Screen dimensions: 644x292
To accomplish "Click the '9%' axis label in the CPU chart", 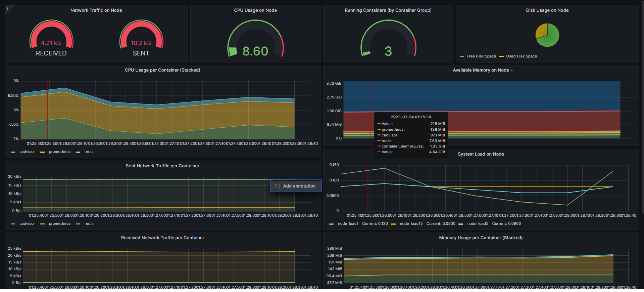I will (x=16, y=81).
